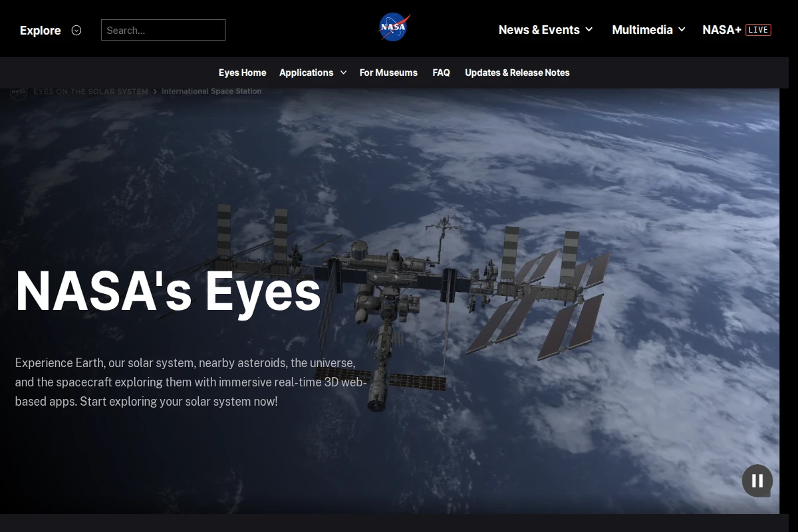Click 'EYES ON THE SOLAR SYSTEM' breadcrumb
This screenshot has width=798, height=532.
click(90, 92)
